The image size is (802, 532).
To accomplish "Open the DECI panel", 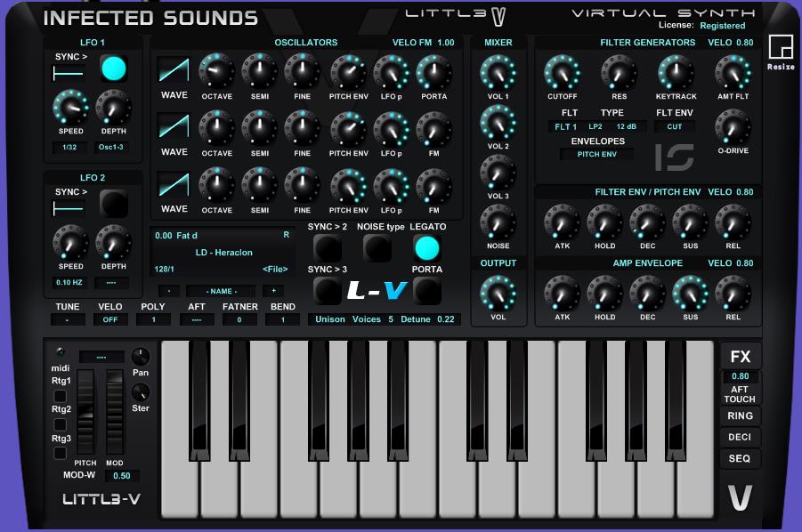I will pos(740,438).
